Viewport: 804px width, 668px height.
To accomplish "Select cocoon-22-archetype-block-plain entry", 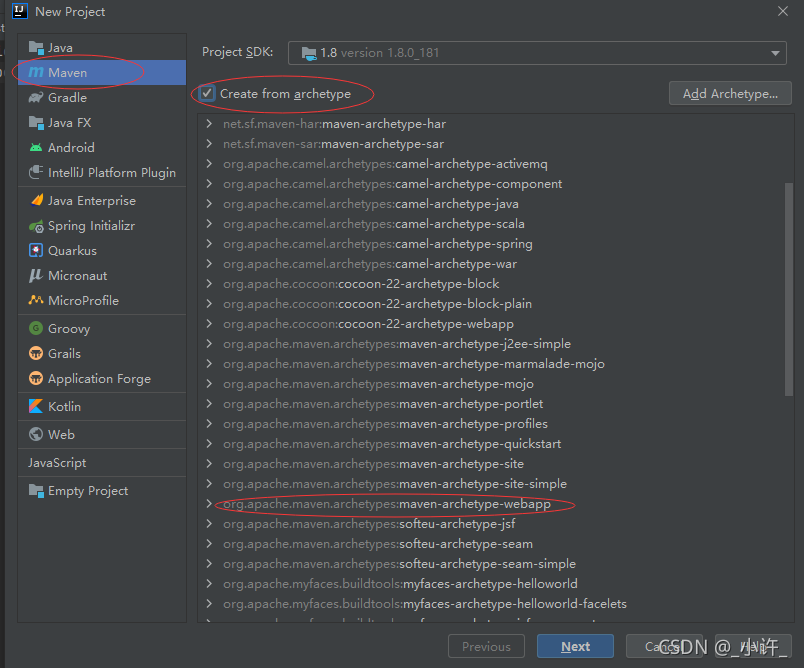I will click(377, 303).
